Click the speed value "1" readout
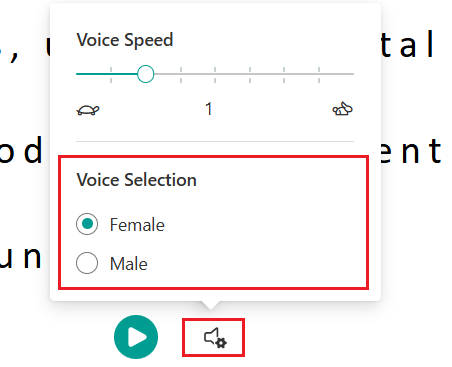Screen dimensions: 452x367 (x=209, y=109)
